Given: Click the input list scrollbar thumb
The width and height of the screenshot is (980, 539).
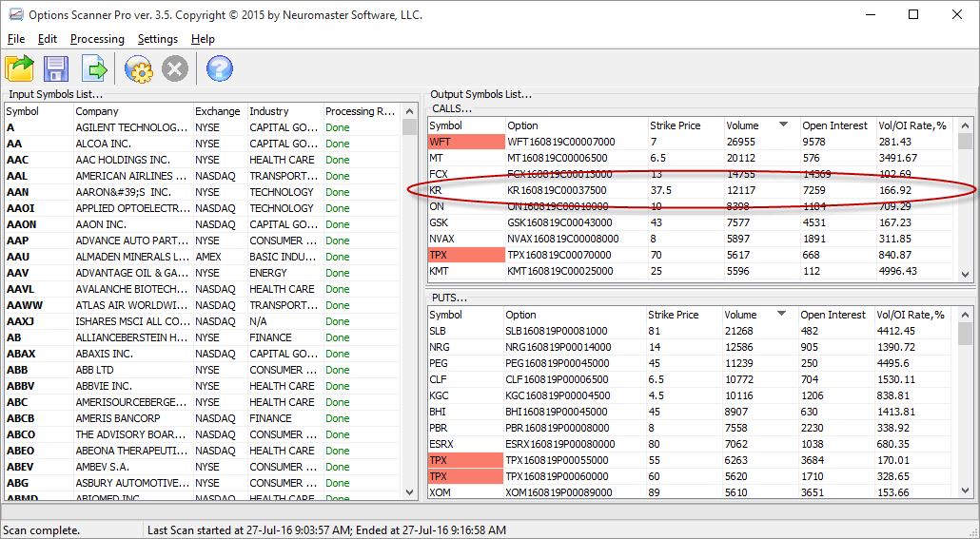Looking at the screenshot, I should click(409, 126).
